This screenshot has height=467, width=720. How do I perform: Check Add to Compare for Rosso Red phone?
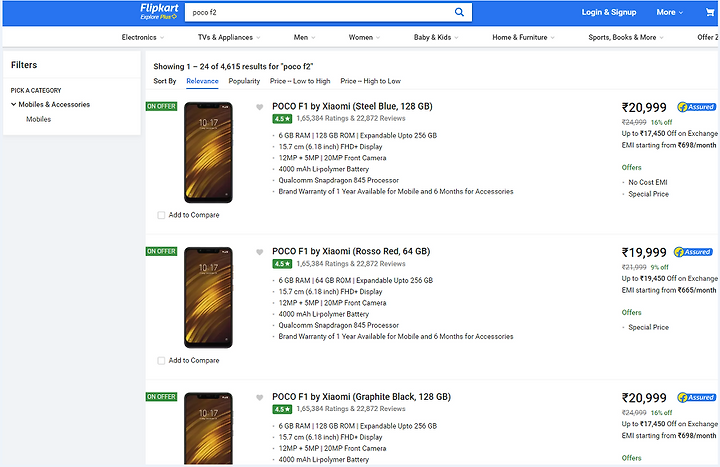161,361
